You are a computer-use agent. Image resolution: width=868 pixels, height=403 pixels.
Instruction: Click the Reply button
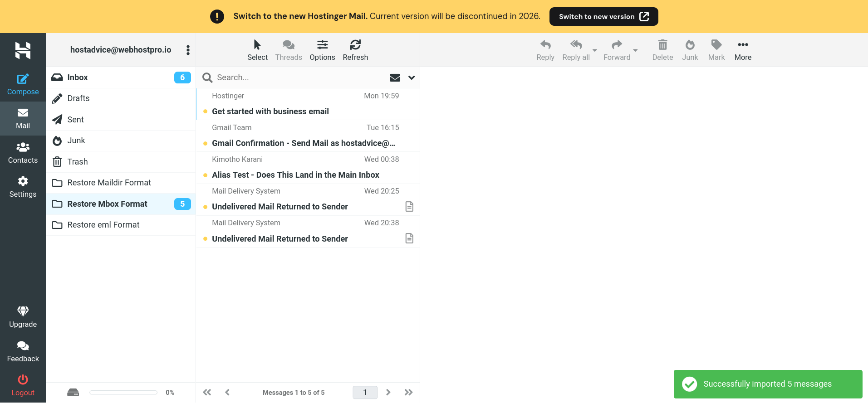[x=545, y=50]
